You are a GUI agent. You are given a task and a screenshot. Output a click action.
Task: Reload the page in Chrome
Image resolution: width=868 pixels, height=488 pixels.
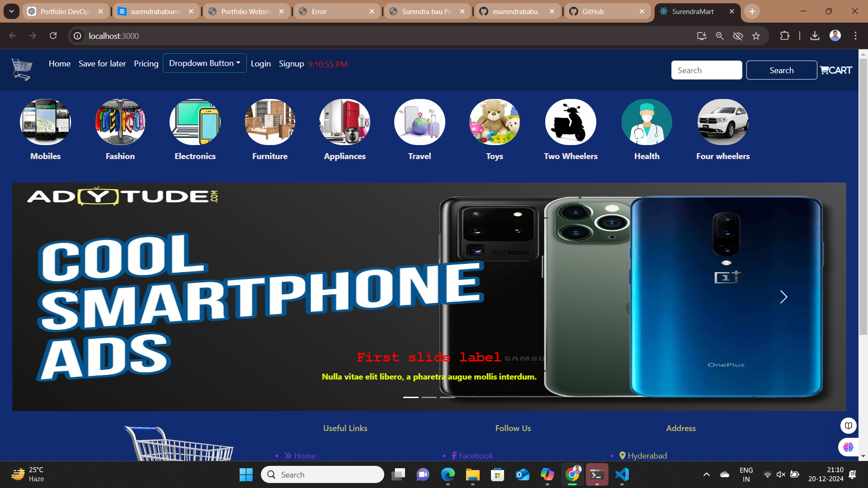click(53, 36)
